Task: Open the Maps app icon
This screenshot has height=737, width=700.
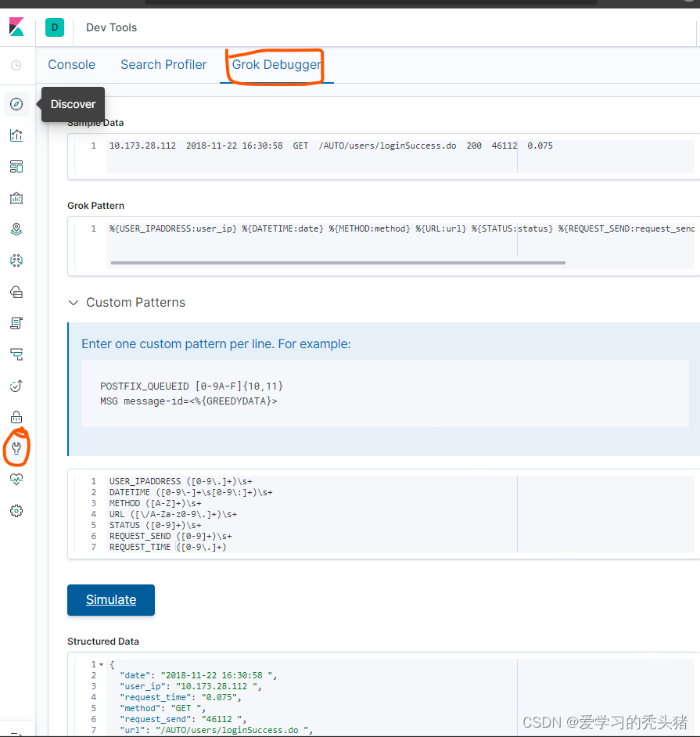Action: (16, 229)
